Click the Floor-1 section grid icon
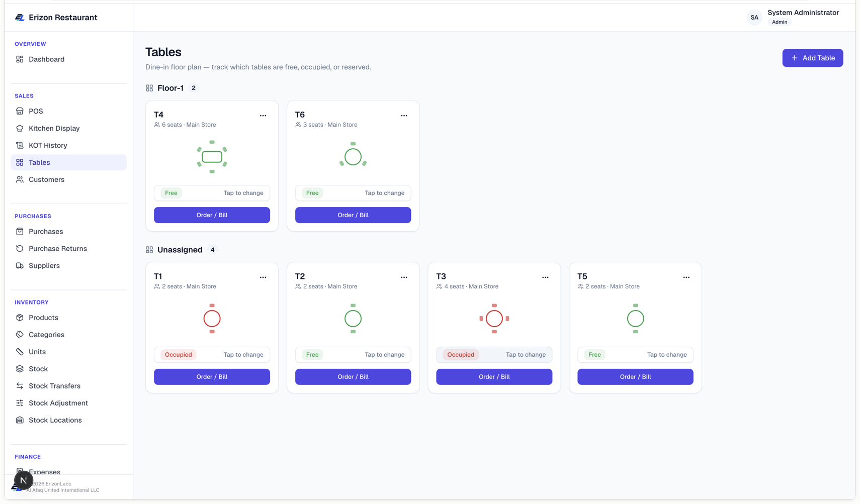Image resolution: width=860 pixels, height=504 pixels. [x=149, y=88]
